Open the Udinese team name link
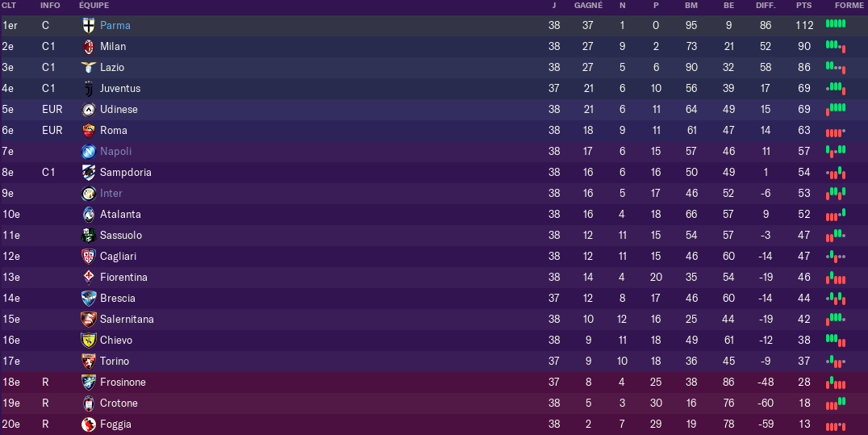The height and width of the screenshot is (435, 868). pyautogui.click(x=119, y=110)
